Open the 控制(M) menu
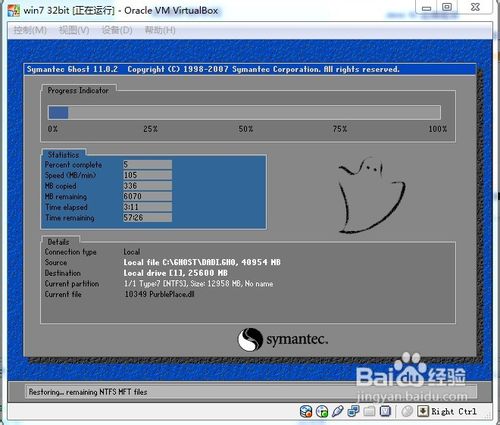Screen dimensions: 500x425 point(30,30)
